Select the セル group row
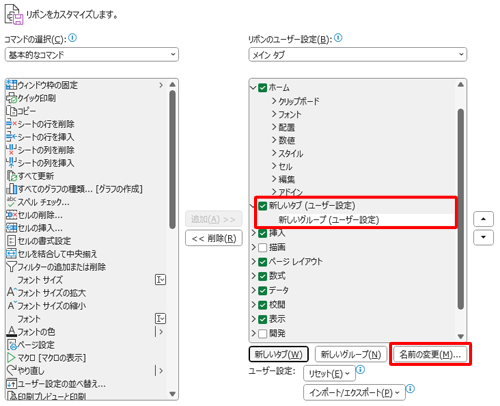The width and height of the screenshot is (500, 406). [285, 166]
